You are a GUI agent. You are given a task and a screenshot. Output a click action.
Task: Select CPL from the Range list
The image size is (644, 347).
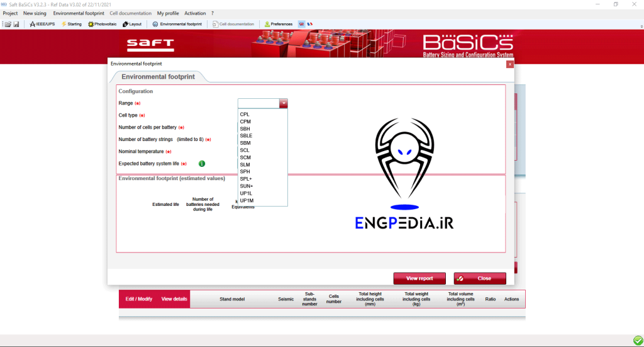(245, 114)
